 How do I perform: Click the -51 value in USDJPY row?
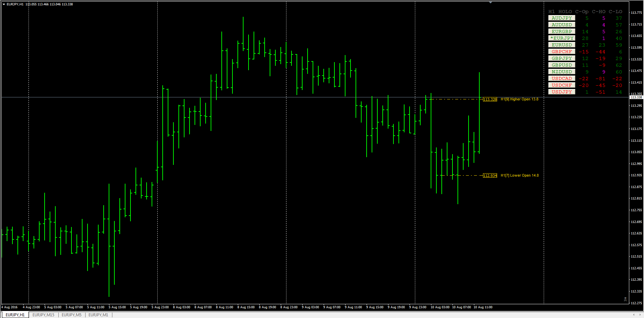click(x=600, y=92)
